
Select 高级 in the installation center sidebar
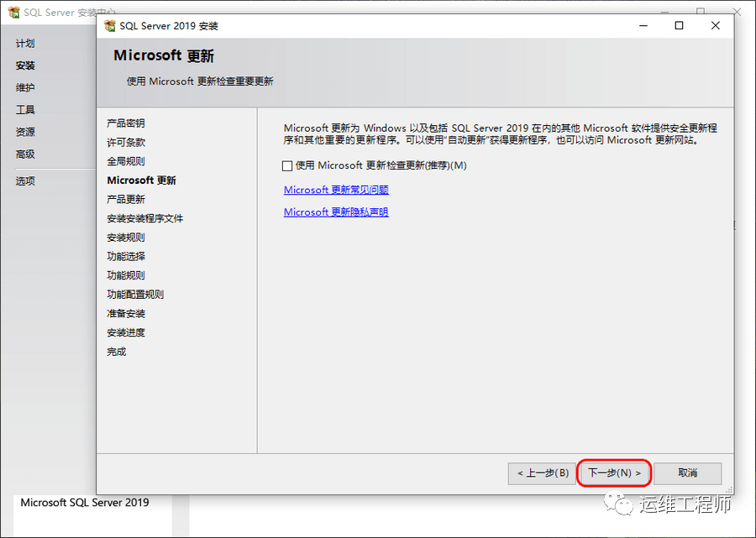(x=25, y=154)
